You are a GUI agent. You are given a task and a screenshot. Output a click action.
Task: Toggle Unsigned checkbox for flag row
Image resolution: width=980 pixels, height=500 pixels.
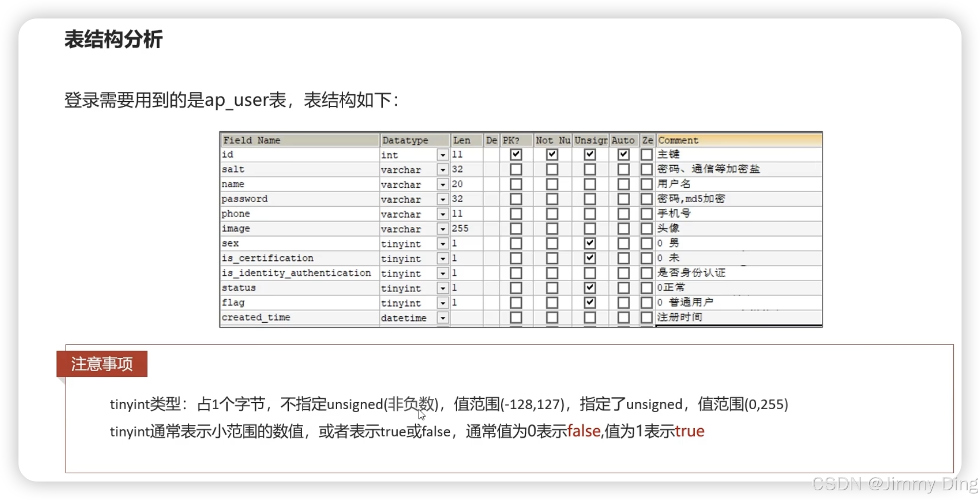click(x=590, y=303)
